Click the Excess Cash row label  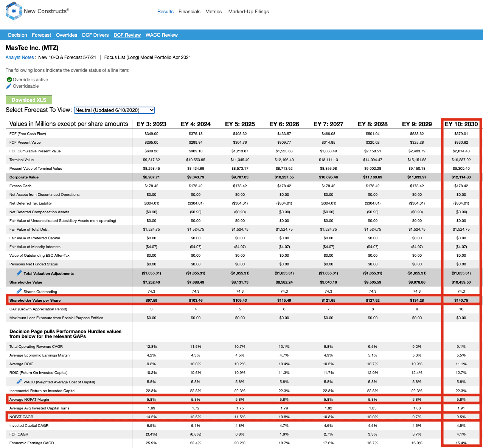click(20, 186)
